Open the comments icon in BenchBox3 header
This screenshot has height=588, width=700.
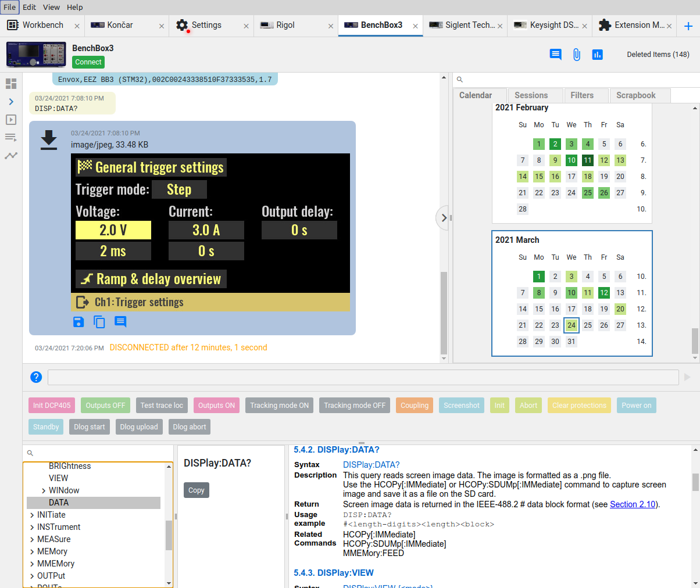tap(556, 55)
